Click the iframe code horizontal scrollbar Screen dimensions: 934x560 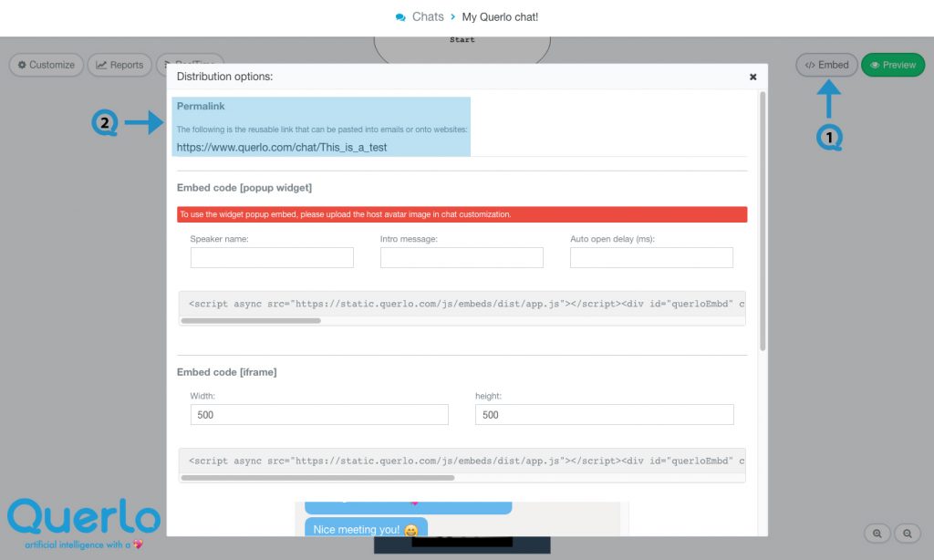click(x=317, y=478)
